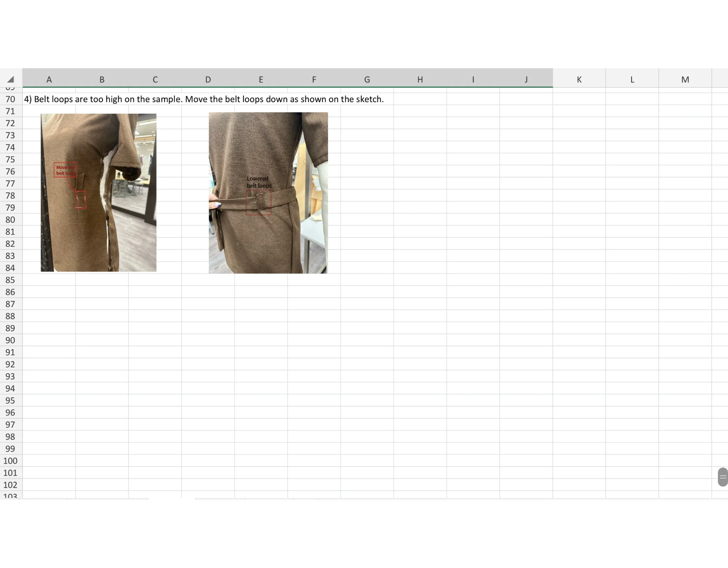Select row 85 header
This screenshot has height=568, width=728.
[x=10, y=280]
